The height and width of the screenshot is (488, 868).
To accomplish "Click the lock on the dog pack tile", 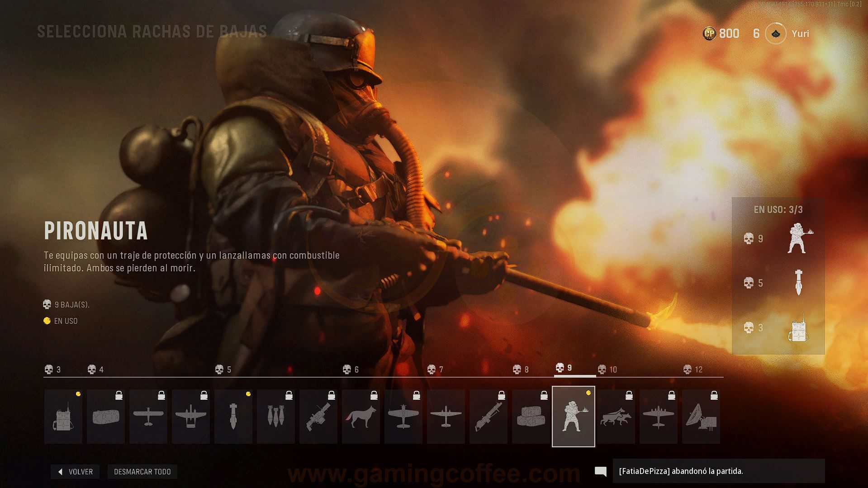I will [x=629, y=395].
